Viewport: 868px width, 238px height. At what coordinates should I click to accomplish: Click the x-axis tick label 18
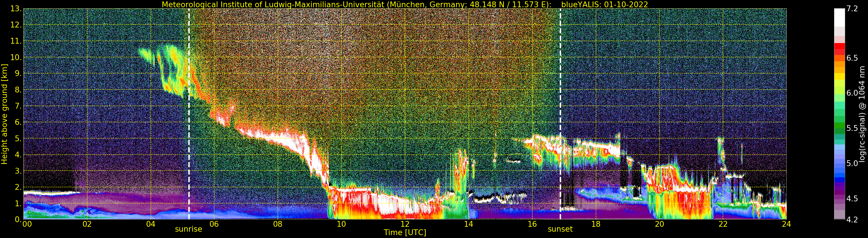596,224
